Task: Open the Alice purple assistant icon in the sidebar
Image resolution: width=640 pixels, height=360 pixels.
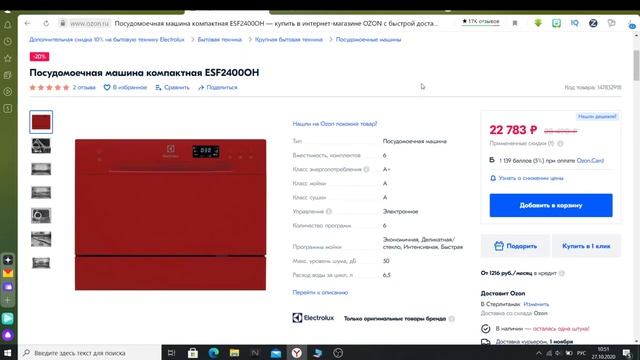Action: [8, 335]
